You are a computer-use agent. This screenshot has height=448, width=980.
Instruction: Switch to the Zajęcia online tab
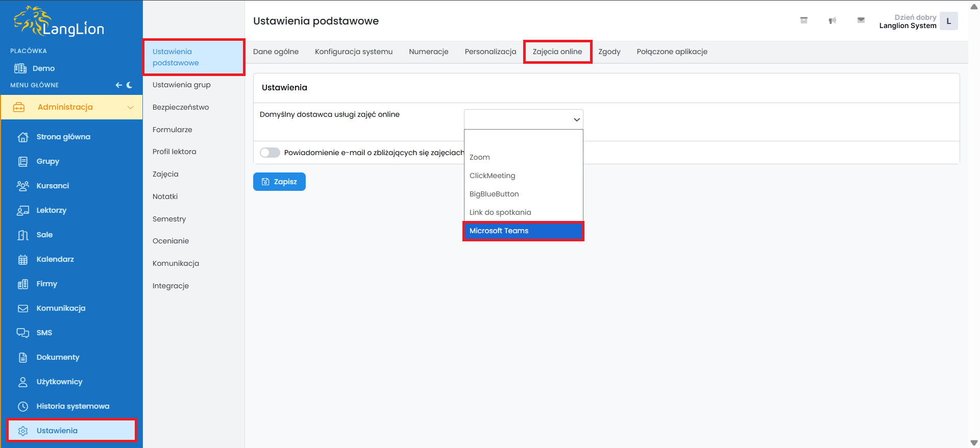557,52
